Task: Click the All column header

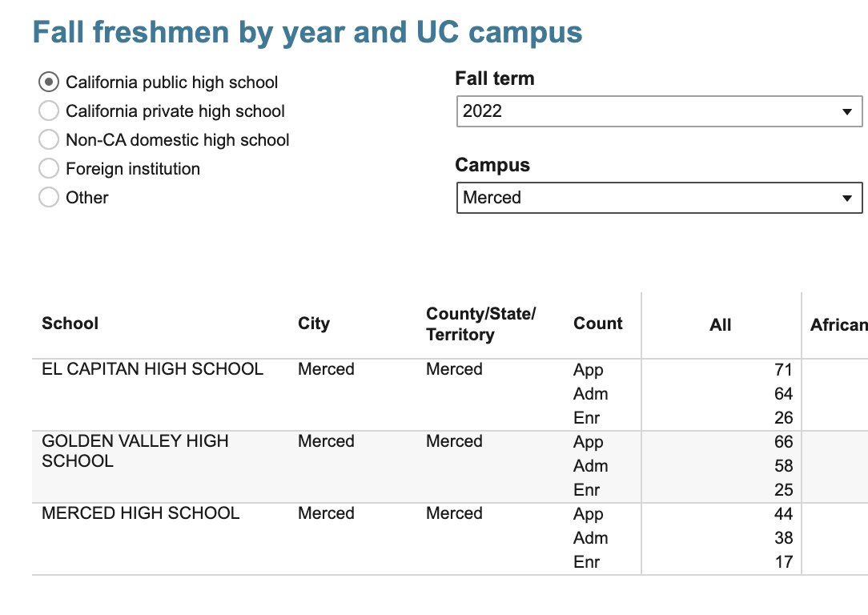Action: (x=721, y=324)
